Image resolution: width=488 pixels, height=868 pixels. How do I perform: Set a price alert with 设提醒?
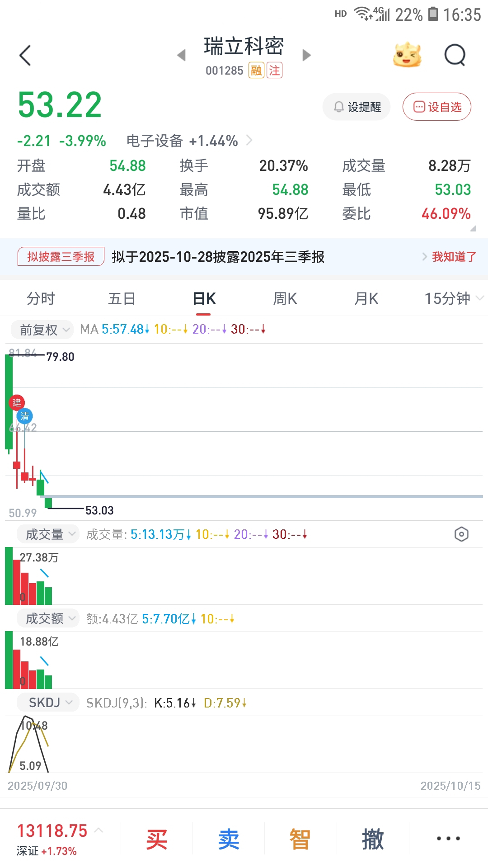click(x=357, y=107)
